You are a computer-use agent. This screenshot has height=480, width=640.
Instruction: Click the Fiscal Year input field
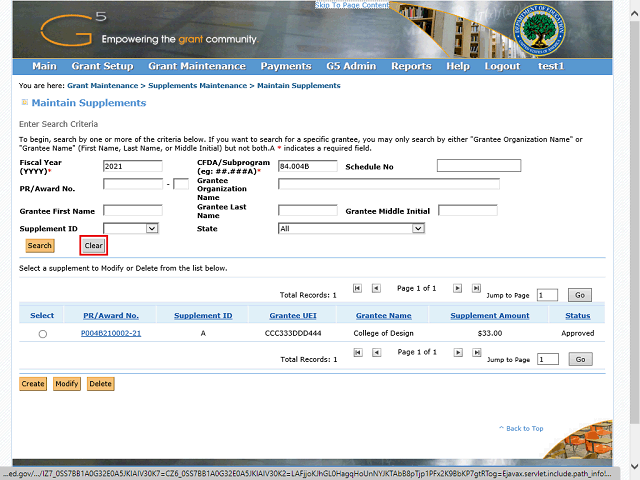[132, 166]
